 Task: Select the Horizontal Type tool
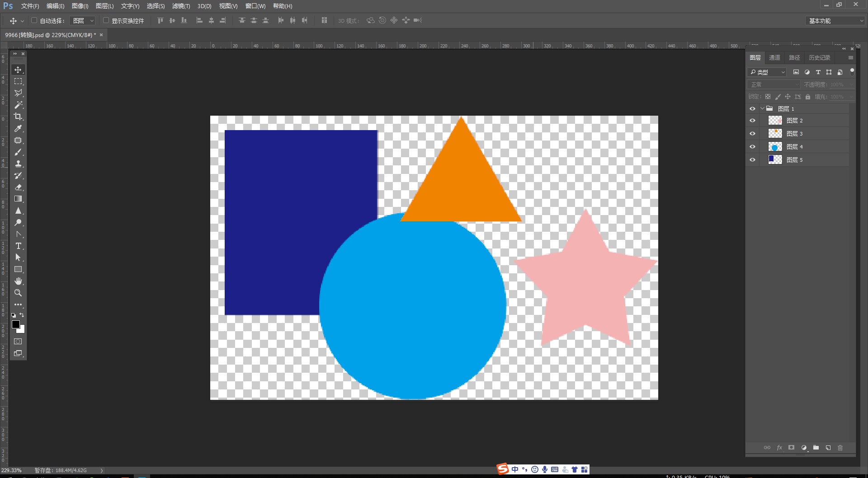(x=18, y=246)
